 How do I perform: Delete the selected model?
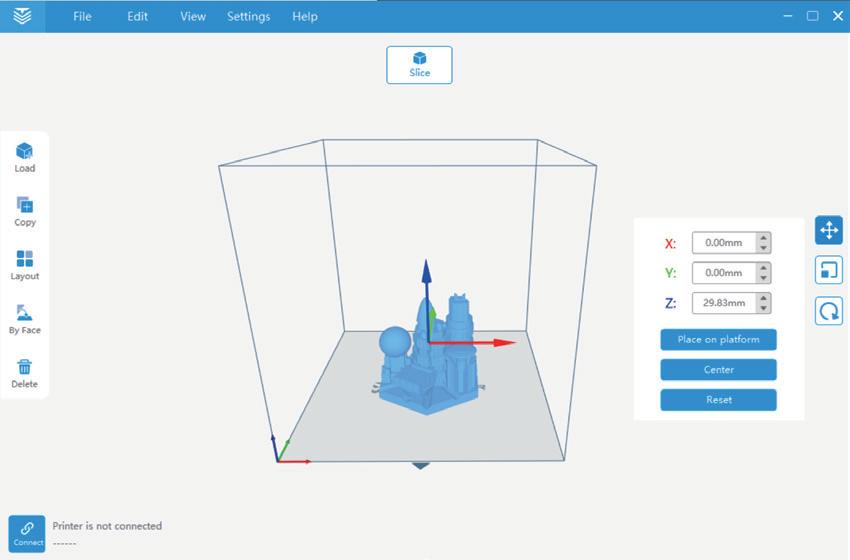(x=24, y=373)
